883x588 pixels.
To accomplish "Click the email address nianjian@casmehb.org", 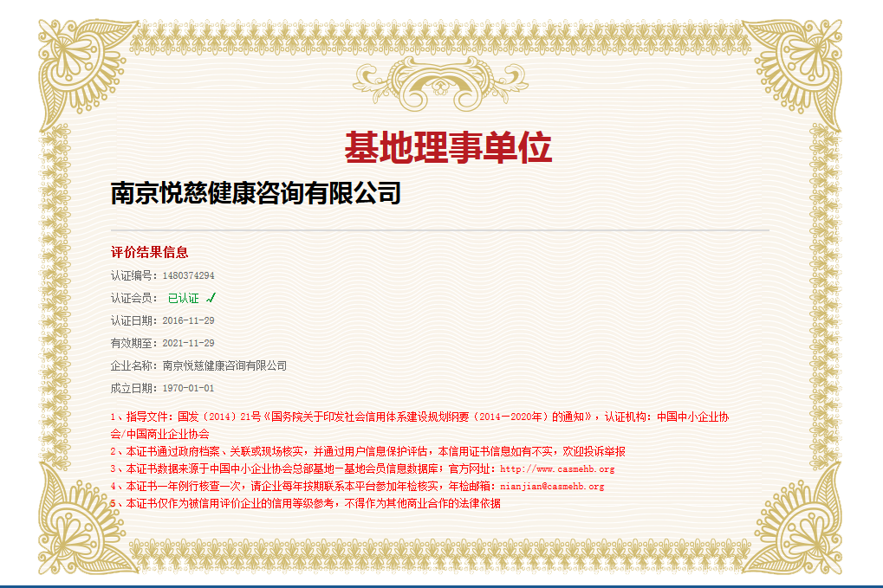I will coord(552,486).
